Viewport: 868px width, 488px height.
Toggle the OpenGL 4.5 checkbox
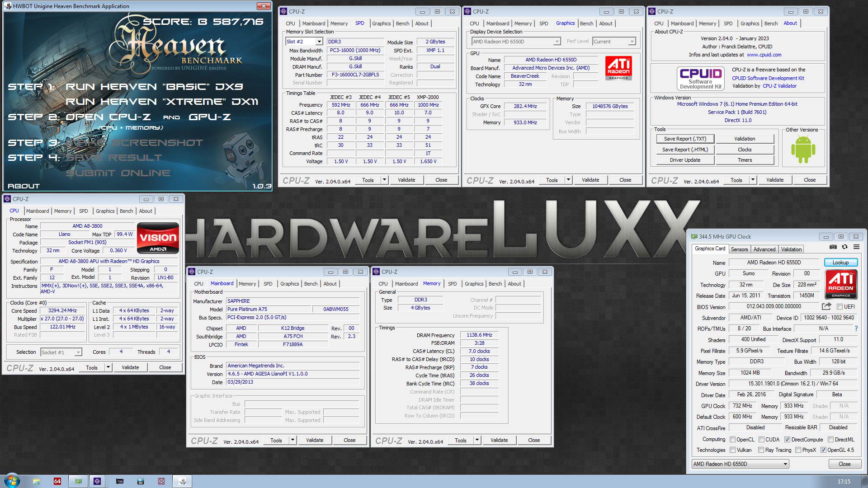[823, 450]
